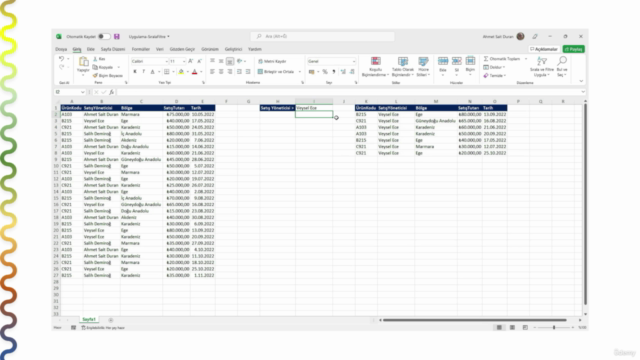Viewport: 640px width, 360px height.
Task: Open the Calibri font name dropdown
Action: [167, 61]
